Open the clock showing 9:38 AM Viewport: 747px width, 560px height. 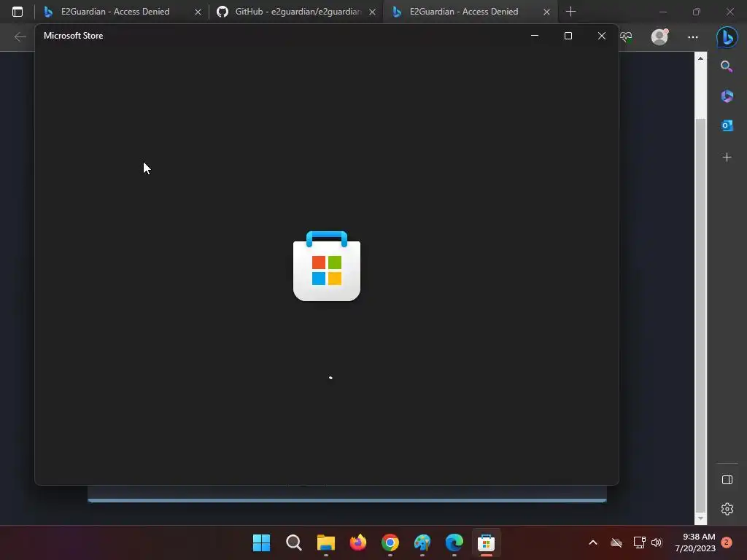tap(695, 542)
